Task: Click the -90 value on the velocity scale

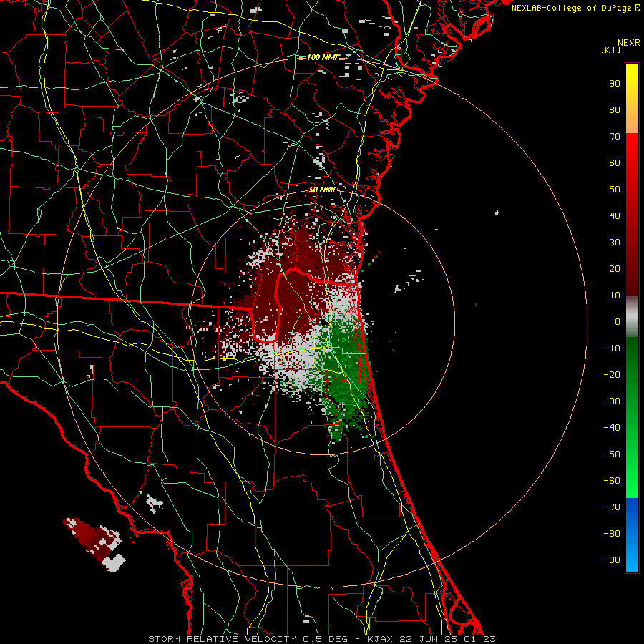Action: [x=612, y=560]
